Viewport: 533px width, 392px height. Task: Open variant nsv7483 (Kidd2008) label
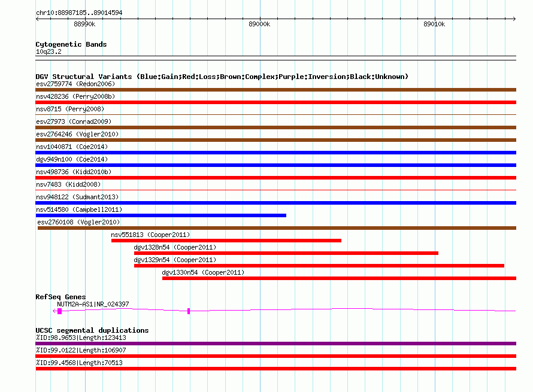click(68, 184)
